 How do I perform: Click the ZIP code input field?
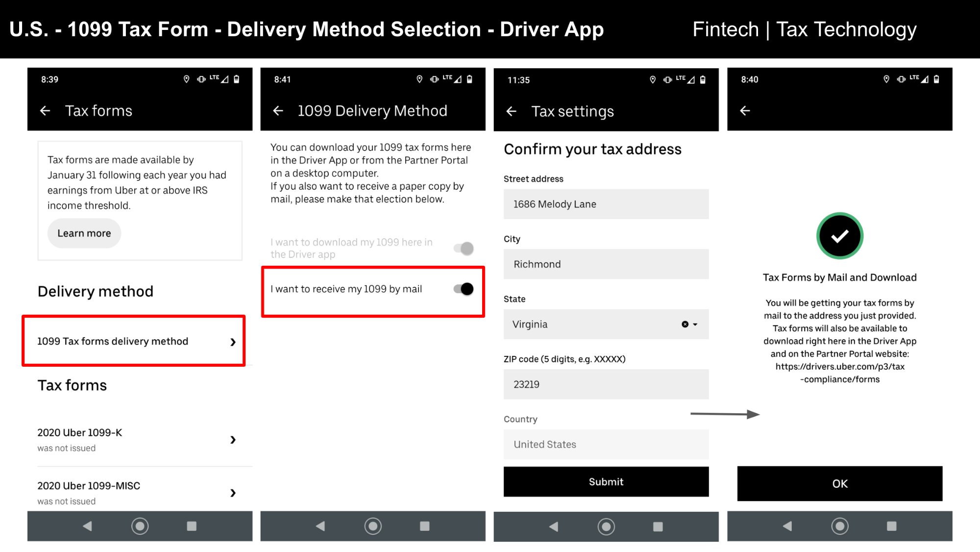[606, 384]
